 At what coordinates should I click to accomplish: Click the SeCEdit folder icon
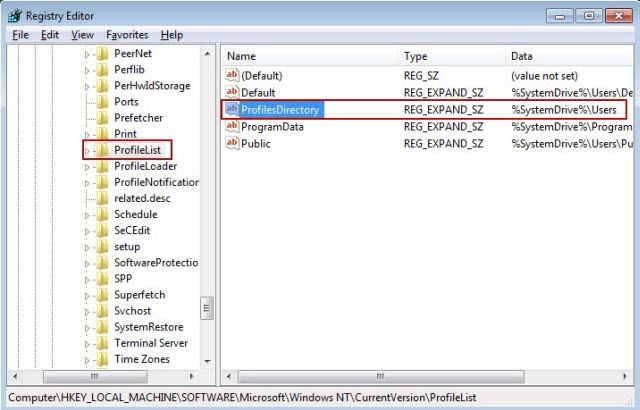[x=102, y=230]
